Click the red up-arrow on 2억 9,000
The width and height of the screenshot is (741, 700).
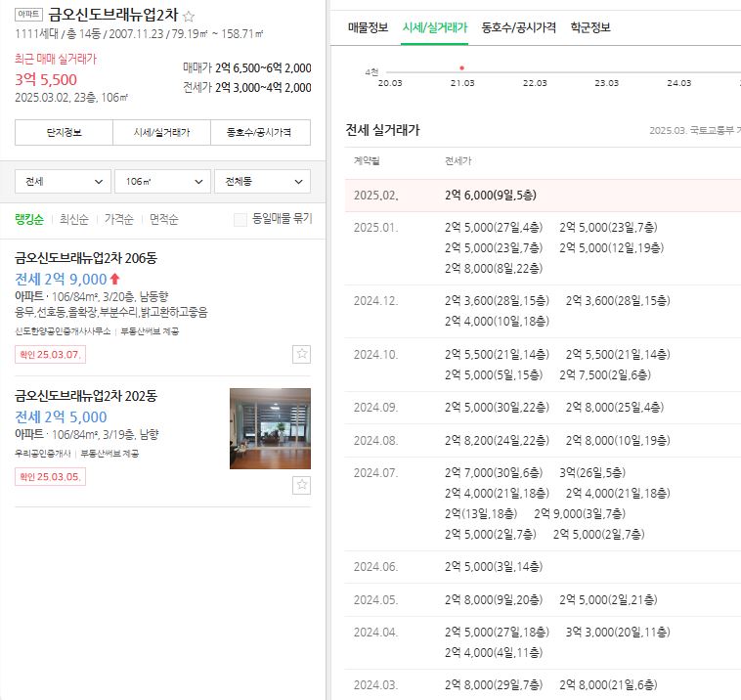pyautogui.click(x=114, y=279)
